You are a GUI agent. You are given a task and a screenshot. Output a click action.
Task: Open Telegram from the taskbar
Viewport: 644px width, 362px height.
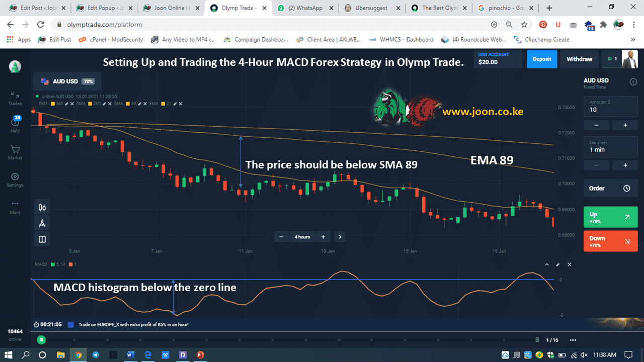pos(96,355)
